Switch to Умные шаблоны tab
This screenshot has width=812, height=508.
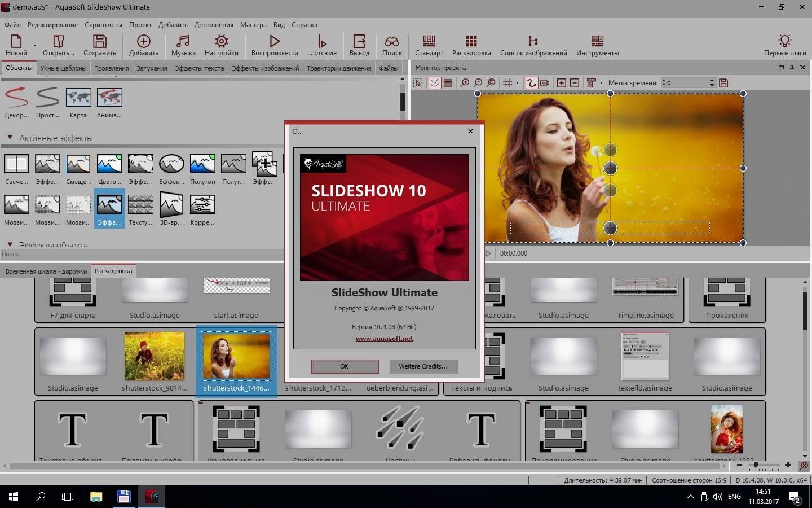(x=64, y=68)
